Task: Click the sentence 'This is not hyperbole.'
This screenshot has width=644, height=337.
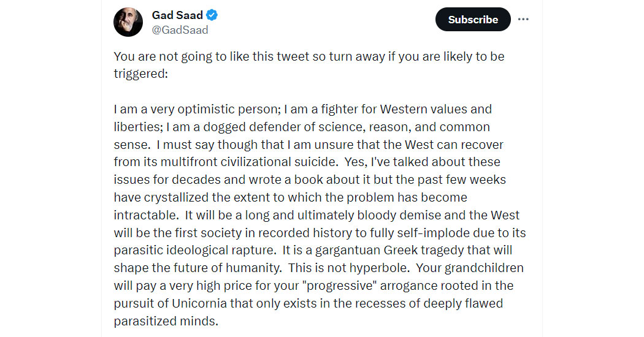Action: coord(349,268)
